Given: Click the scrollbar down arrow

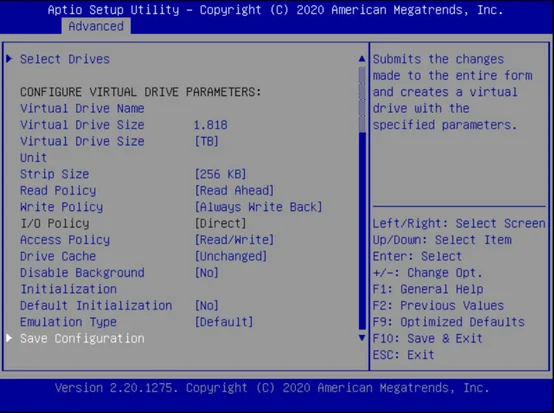Looking at the screenshot, I should tap(362, 338).
